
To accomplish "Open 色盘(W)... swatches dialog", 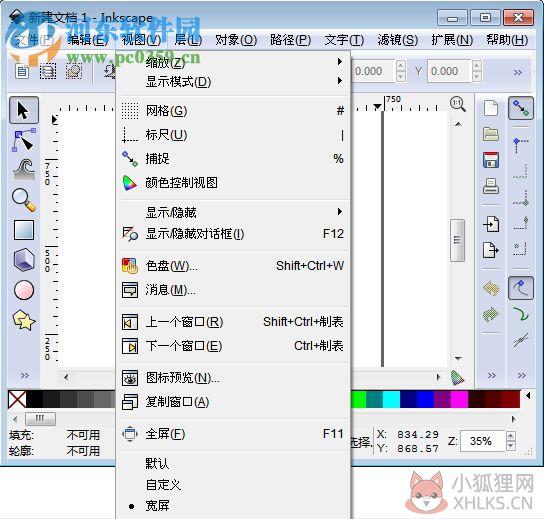I will (233, 266).
